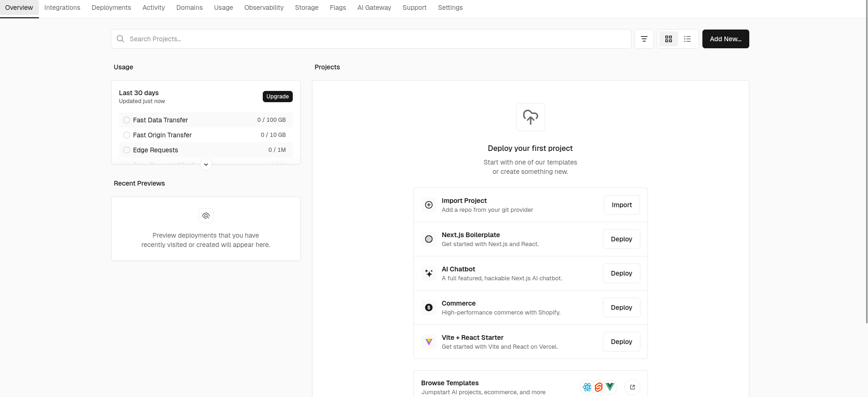The height and width of the screenshot is (397, 868).
Task: Click the Commerce template title
Action: [x=458, y=303]
